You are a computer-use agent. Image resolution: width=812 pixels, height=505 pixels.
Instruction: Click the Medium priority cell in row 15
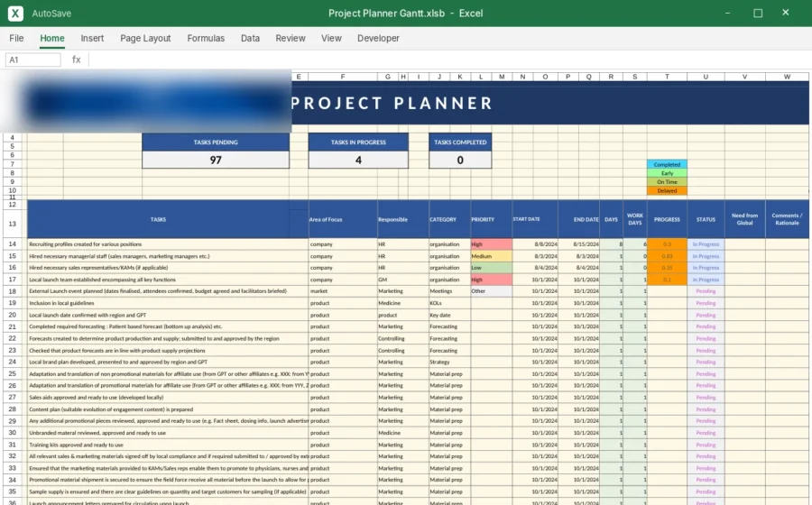[x=492, y=256]
